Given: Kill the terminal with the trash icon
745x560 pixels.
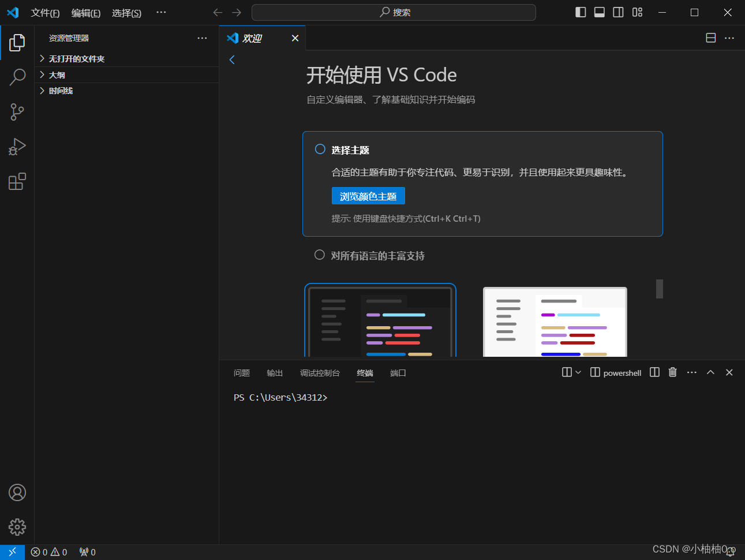Looking at the screenshot, I should coord(673,372).
